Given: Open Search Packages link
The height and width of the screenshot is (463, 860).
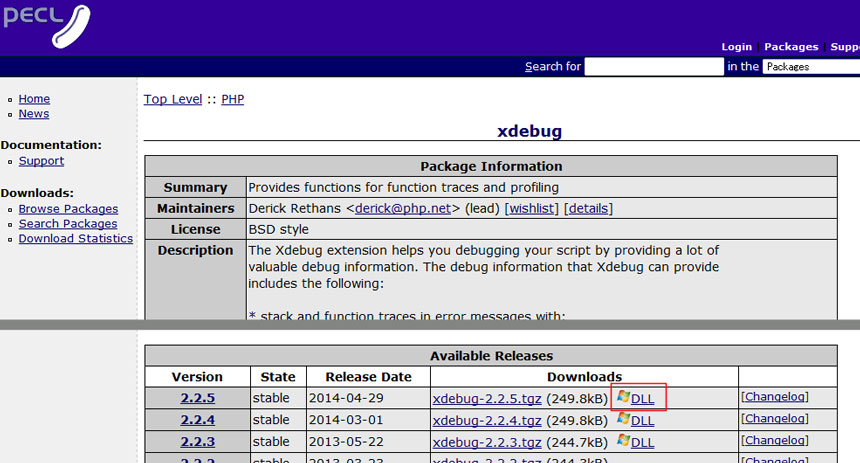Looking at the screenshot, I should [68, 224].
